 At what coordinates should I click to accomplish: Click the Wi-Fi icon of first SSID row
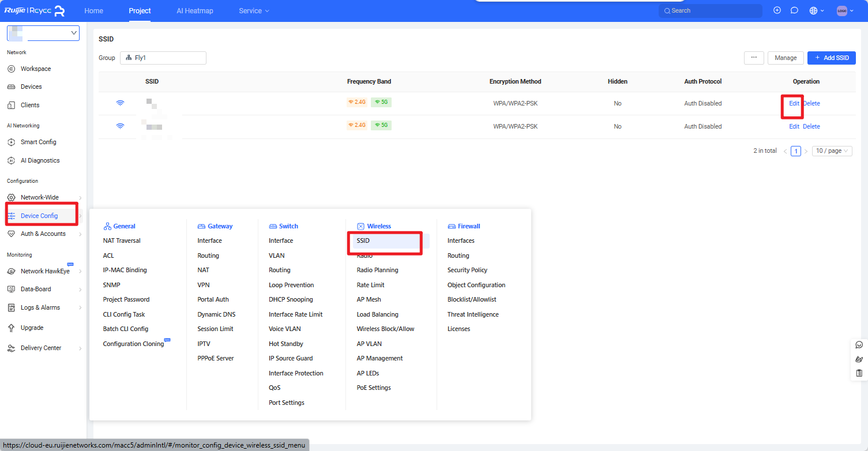tap(120, 103)
